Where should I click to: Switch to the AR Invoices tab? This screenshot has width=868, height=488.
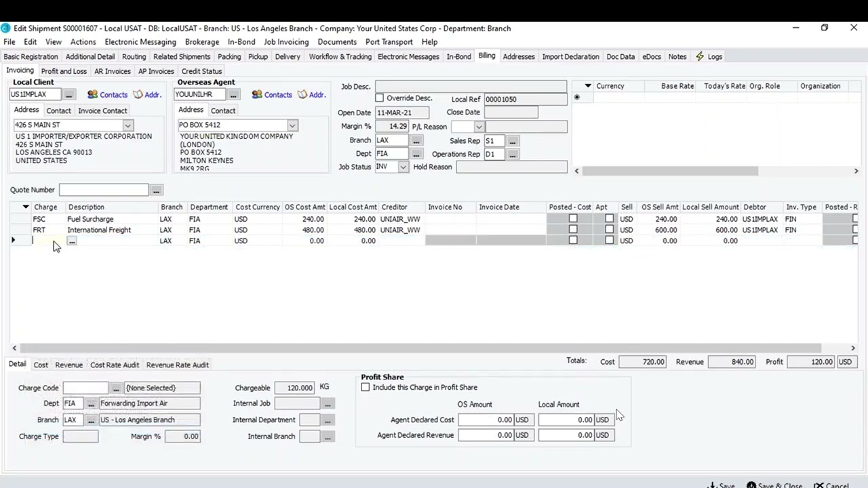[113, 71]
